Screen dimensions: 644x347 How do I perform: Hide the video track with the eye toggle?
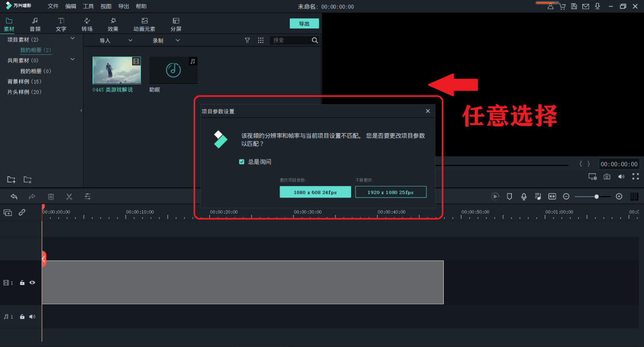click(32, 282)
